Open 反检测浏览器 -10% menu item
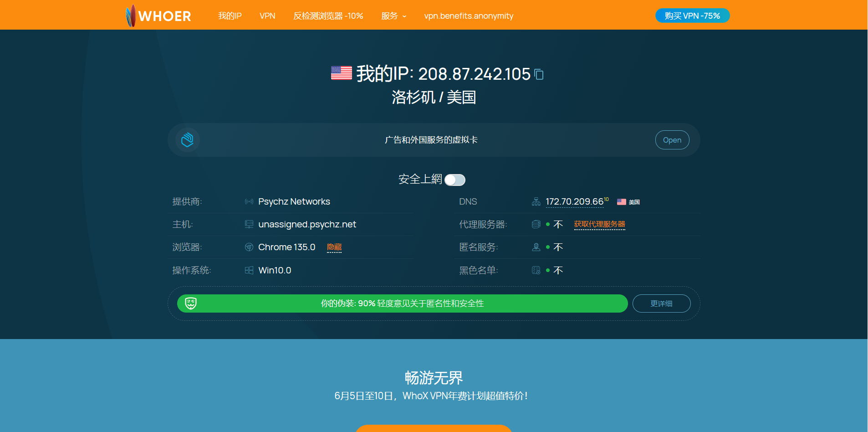The image size is (868, 432). [328, 16]
